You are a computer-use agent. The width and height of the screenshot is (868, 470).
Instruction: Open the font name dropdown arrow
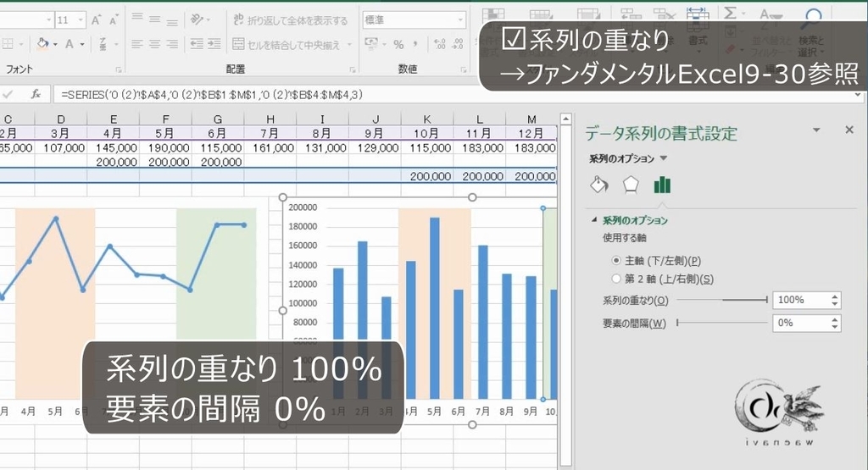coord(48,20)
